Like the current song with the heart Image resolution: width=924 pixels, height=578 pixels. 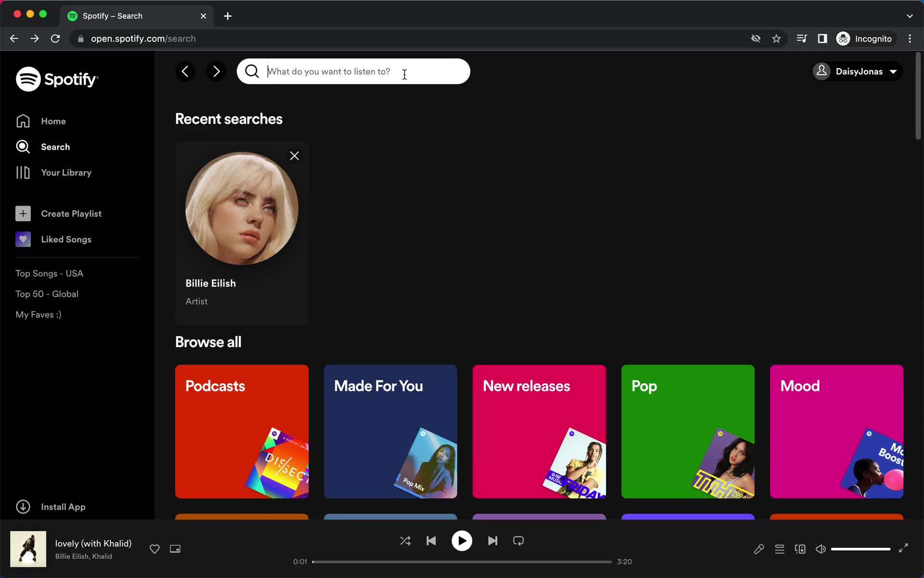coord(154,549)
